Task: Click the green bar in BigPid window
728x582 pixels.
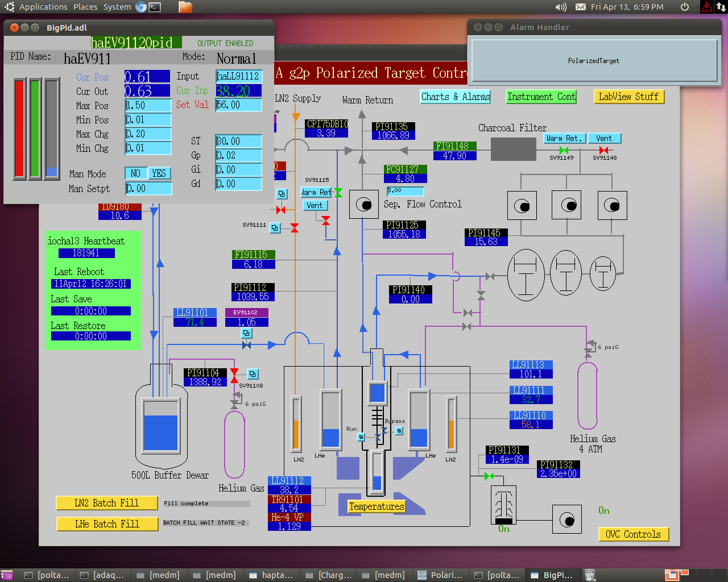Action: [35, 128]
